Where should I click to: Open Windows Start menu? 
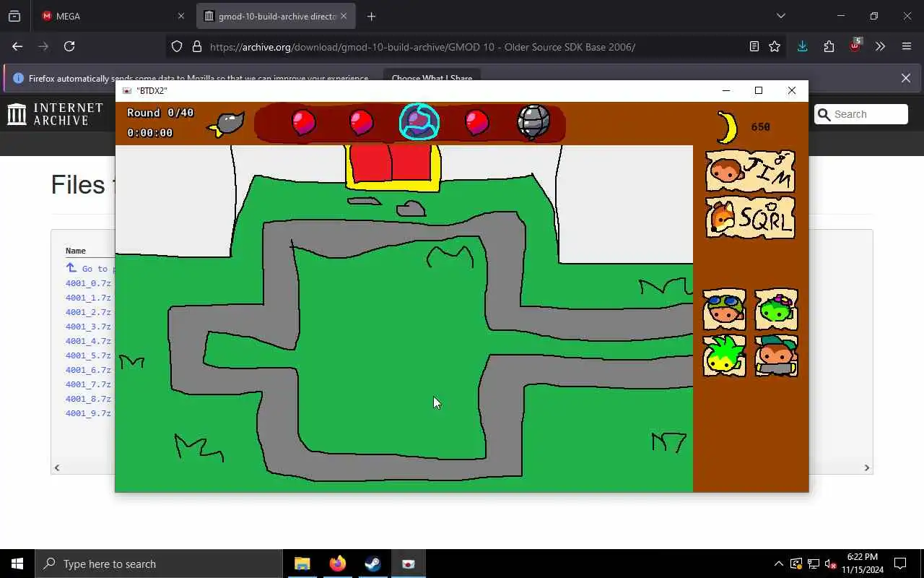click(17, 564)
